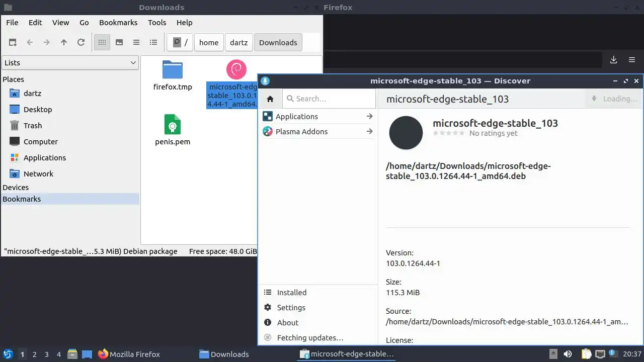This screenshot has height=362, width=644.
Task: Click the clock showing 20:37
Action: [632, 354]
